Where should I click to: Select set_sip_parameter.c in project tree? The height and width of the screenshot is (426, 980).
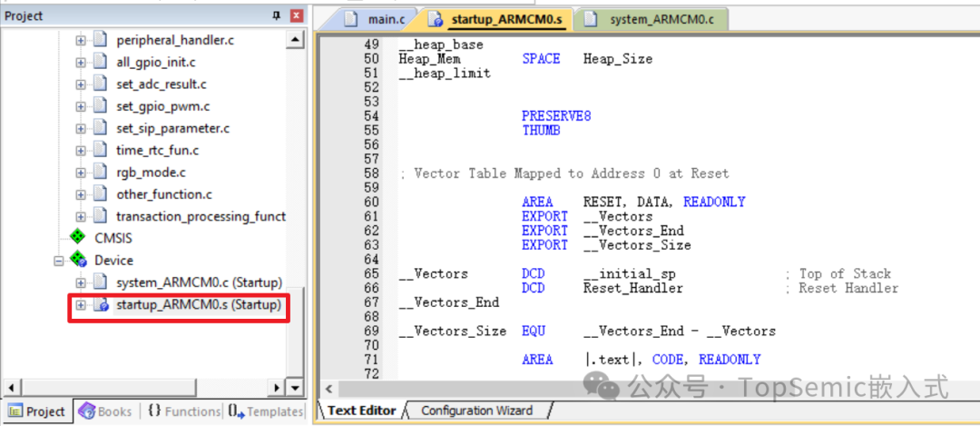(173, 129)
